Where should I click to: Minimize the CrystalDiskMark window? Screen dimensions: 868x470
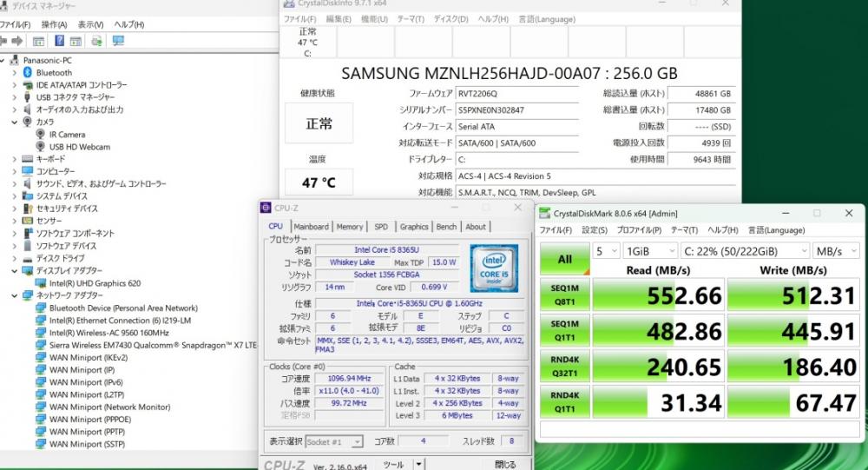click(x=785, y=214)
